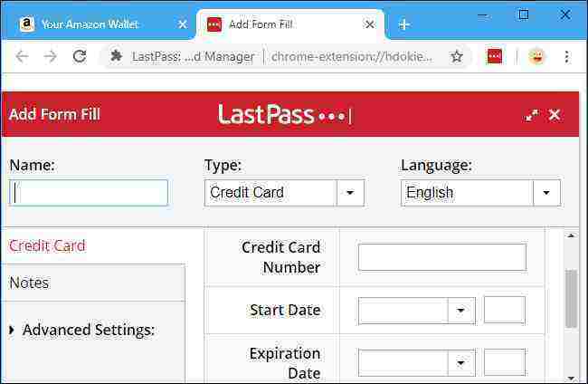This screenshot has width=588, height=384.
Task: Open the Language dropdown showing English
Action: 480,193
